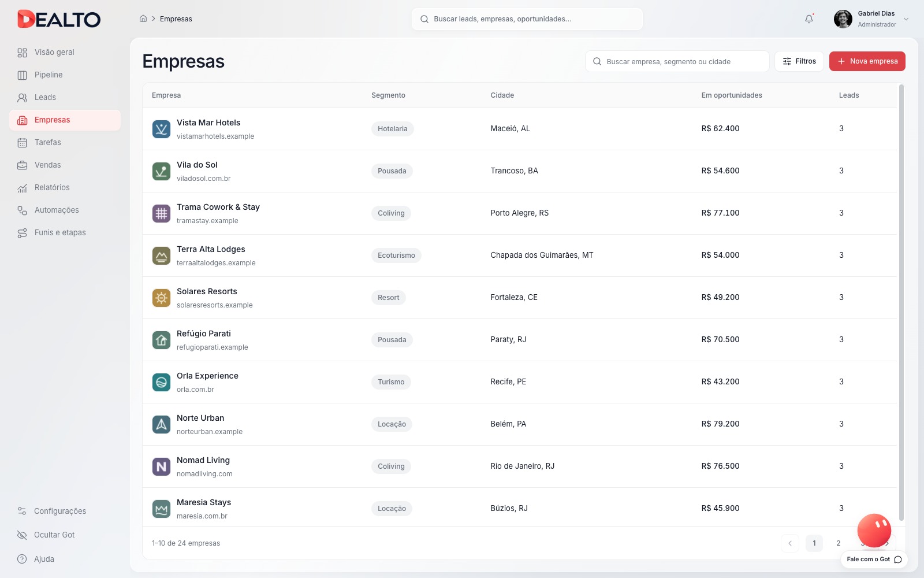Open the Vendas briefcase icon
924x578 pixels.
[23, 165]
